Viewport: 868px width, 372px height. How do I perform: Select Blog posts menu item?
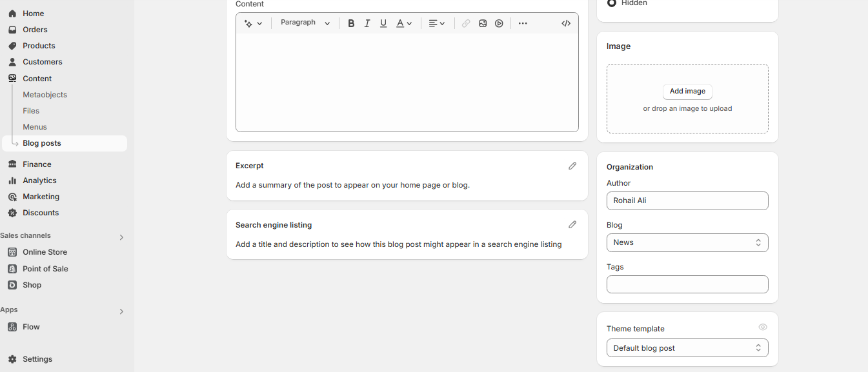click(x=65, y=143)
